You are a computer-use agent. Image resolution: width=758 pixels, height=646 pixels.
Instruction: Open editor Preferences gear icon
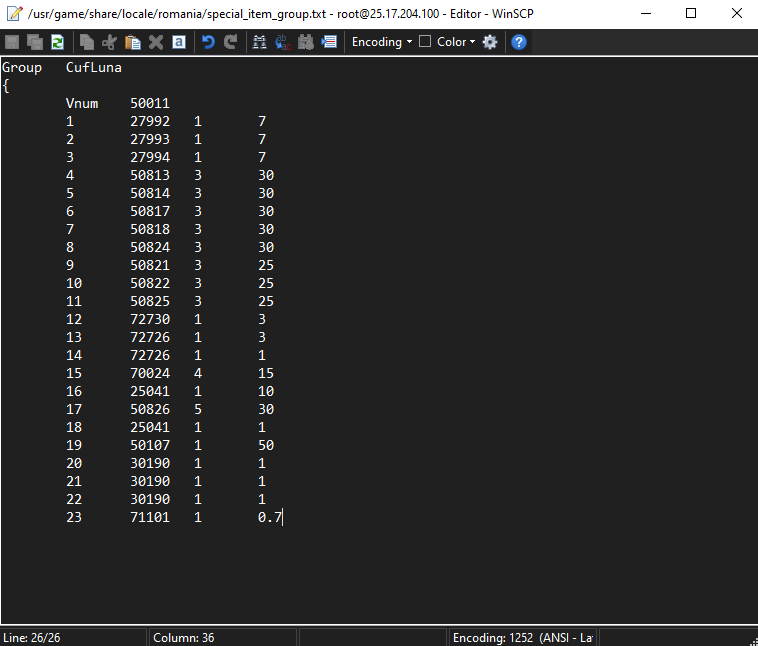(490, 42)
